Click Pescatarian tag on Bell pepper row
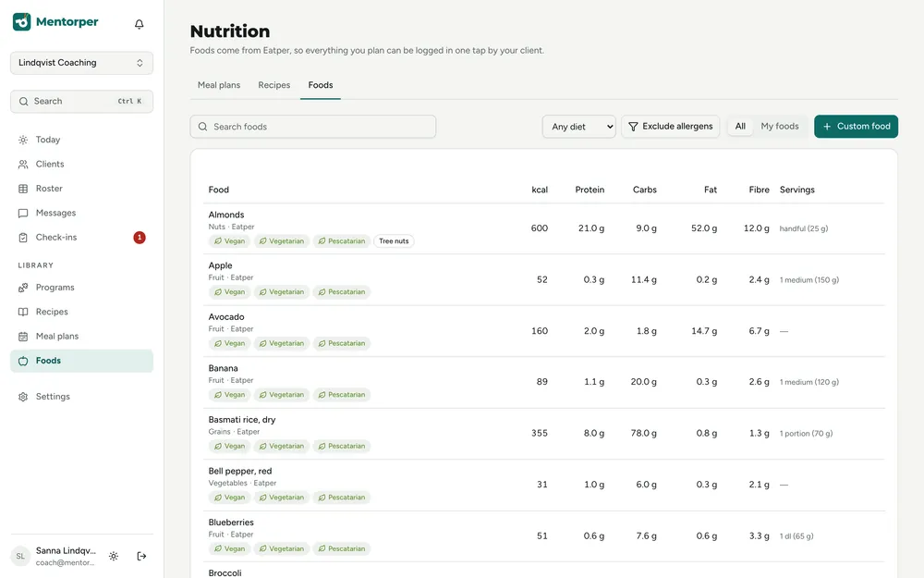Viewport: 924px width, 578px height. click(x=342, y=498)
